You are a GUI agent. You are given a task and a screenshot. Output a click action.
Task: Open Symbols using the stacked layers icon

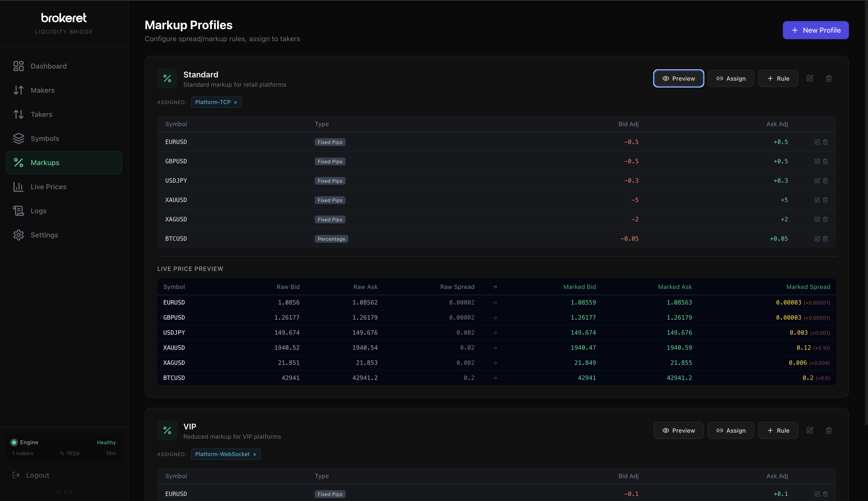click(x=19, y=138)
